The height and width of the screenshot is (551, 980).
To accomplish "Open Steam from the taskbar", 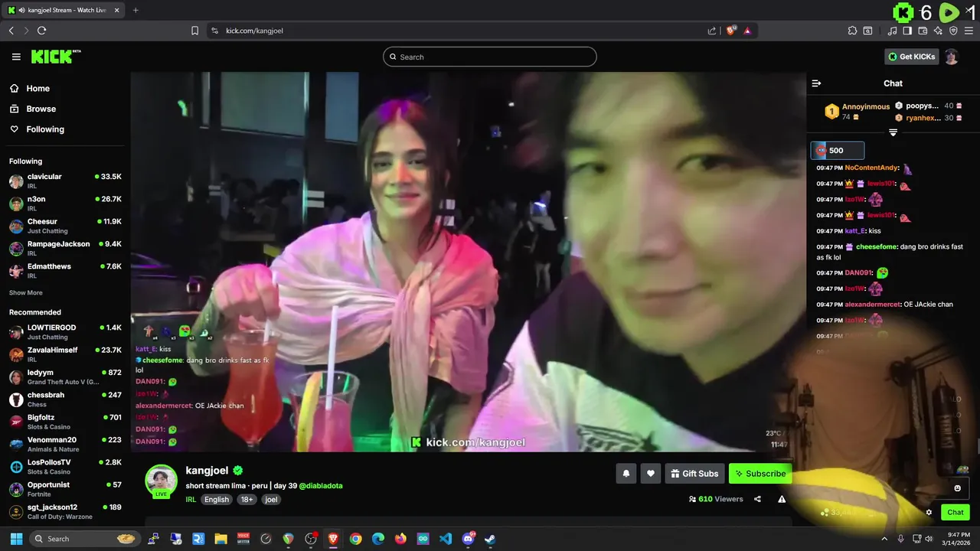I will [490, 539].
